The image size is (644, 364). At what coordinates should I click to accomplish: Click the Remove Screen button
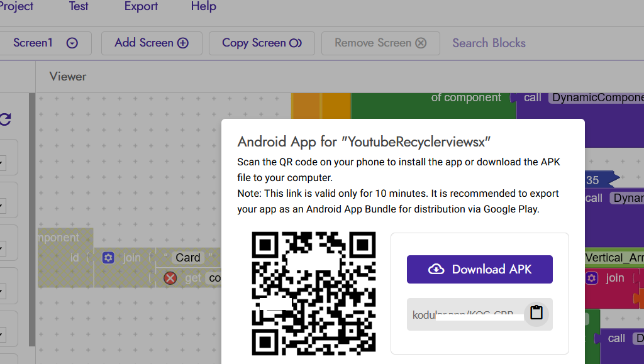tap(380, 43)
